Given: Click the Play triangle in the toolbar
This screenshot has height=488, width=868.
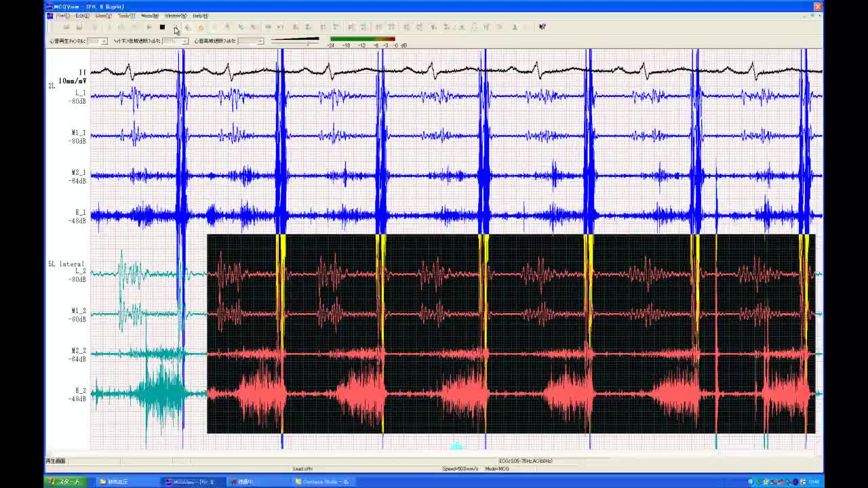Looking at the screenshot, I should click(x=149, y=27).
